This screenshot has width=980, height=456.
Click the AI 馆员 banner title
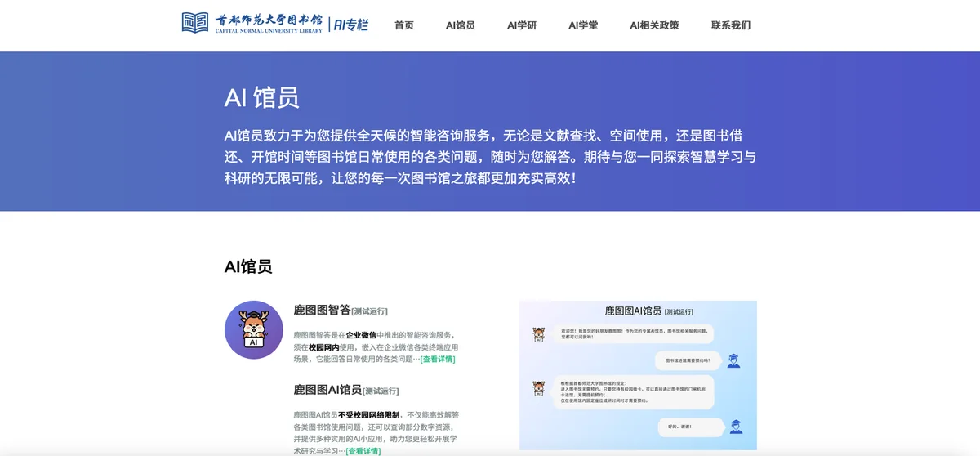[262, 98]
